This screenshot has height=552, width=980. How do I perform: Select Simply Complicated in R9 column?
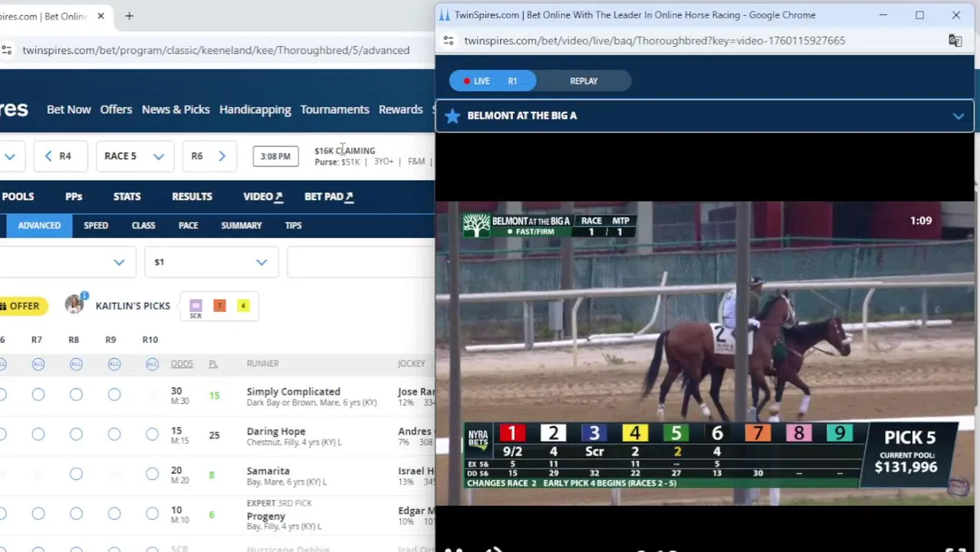point(114,395)
